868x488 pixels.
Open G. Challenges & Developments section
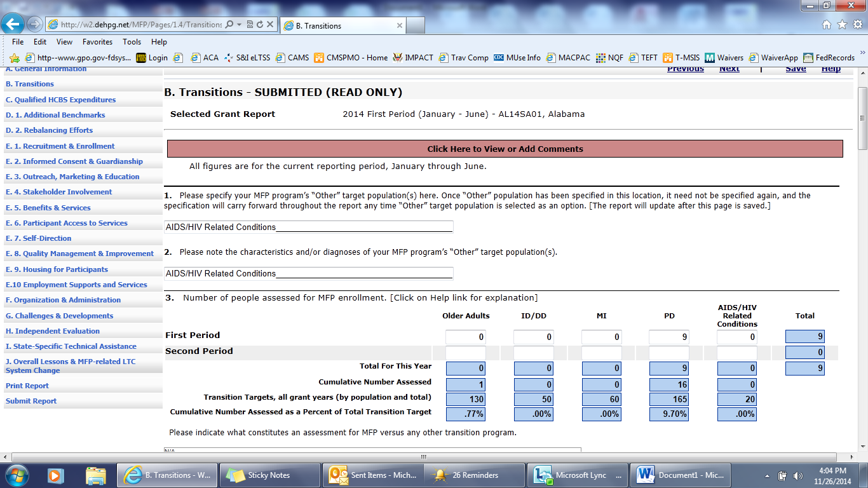(x=59, y=316)
